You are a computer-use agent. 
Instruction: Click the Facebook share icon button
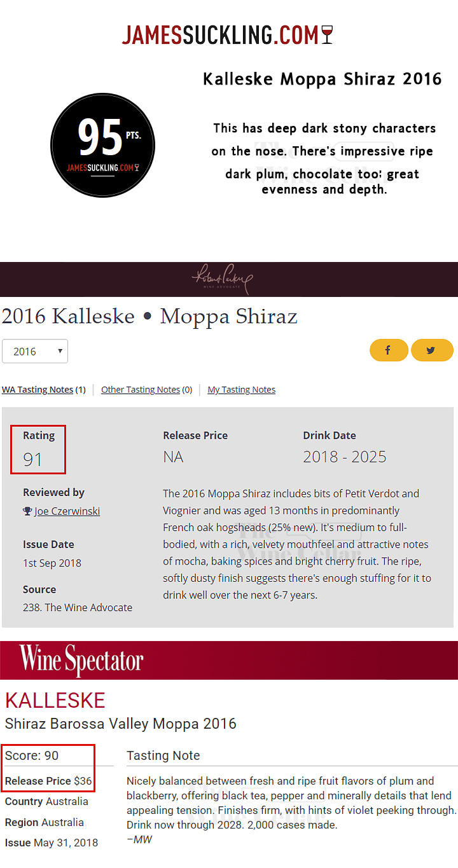pos(389,350)
